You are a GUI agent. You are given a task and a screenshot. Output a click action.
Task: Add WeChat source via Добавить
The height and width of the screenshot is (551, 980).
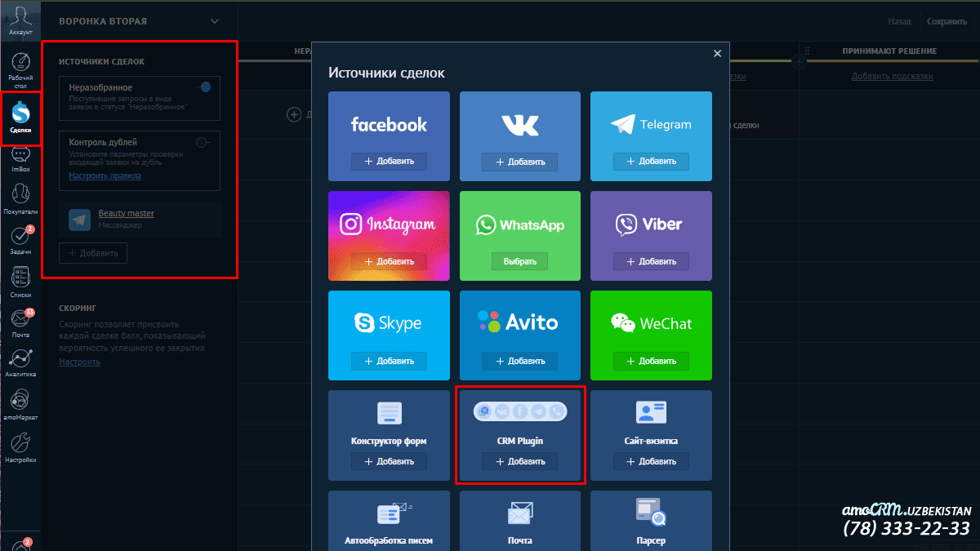651,361
